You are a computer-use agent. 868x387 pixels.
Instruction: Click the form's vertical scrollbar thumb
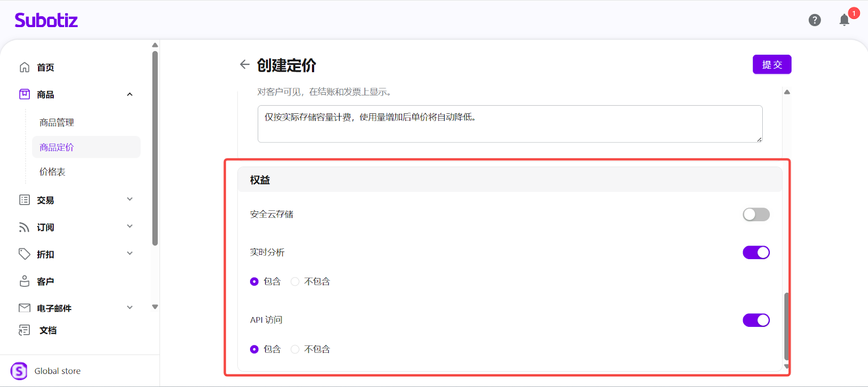point(787,325)
